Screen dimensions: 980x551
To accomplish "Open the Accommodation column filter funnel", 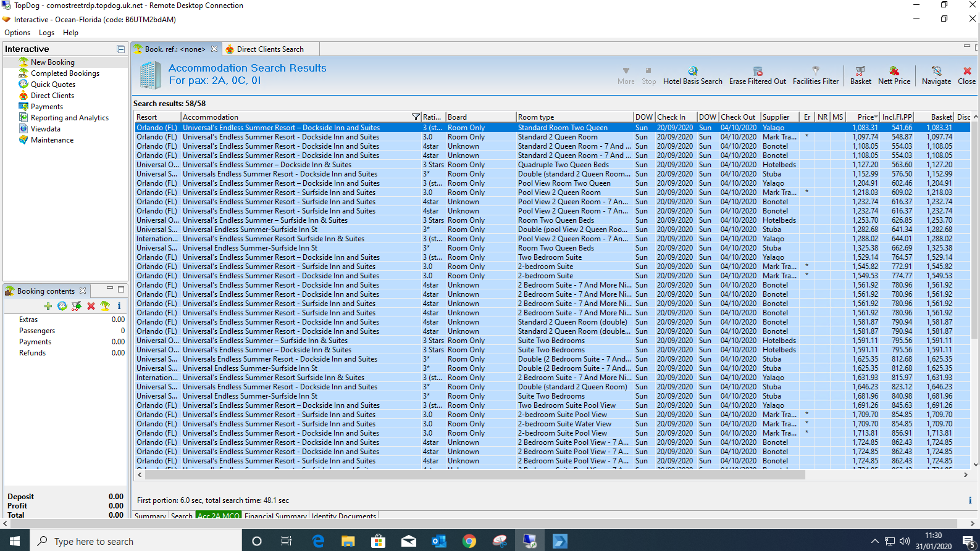I will 416,117.
